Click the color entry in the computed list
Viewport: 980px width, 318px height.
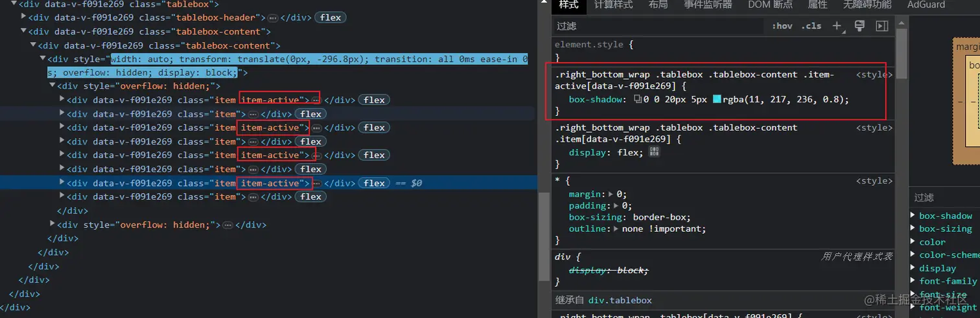932,242
